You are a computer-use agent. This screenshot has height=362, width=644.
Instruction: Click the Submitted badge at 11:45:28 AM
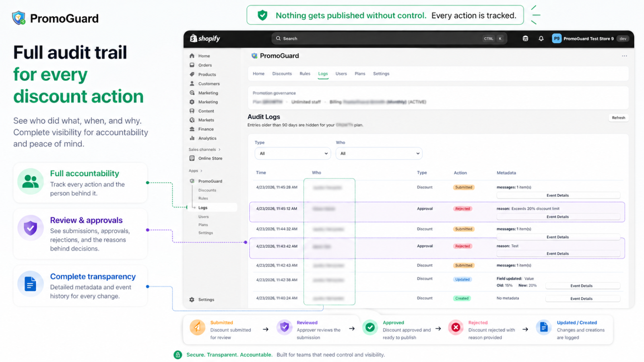(x=464, y=187)
